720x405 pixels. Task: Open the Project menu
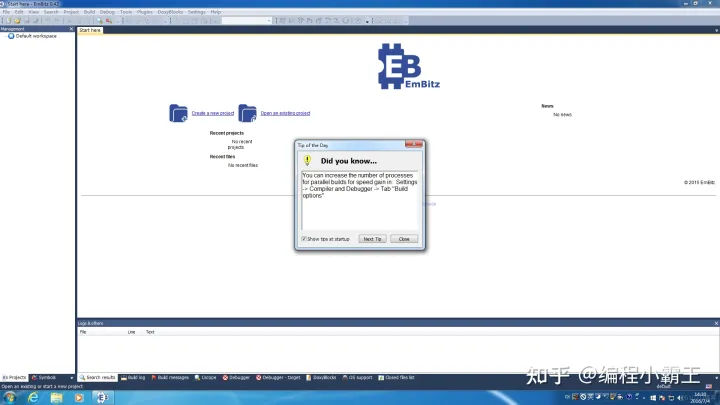[71, 12]
